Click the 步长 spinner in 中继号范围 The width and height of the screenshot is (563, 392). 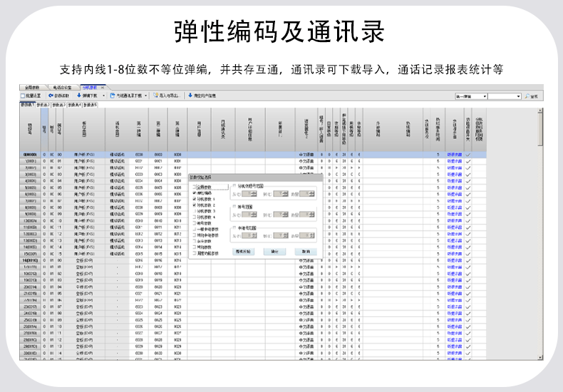(307, 235)
